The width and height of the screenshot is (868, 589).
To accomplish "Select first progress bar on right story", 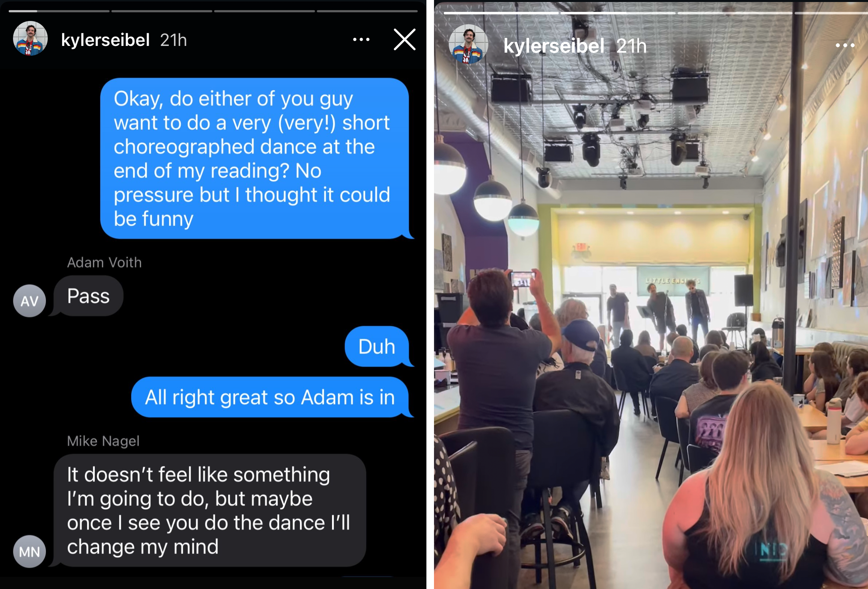I will (501, 13).
